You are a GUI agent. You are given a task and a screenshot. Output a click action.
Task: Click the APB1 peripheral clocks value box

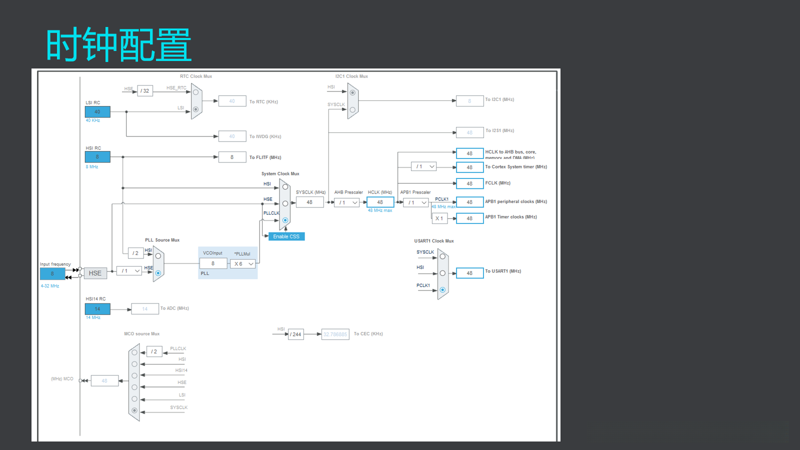pos(470,202)
